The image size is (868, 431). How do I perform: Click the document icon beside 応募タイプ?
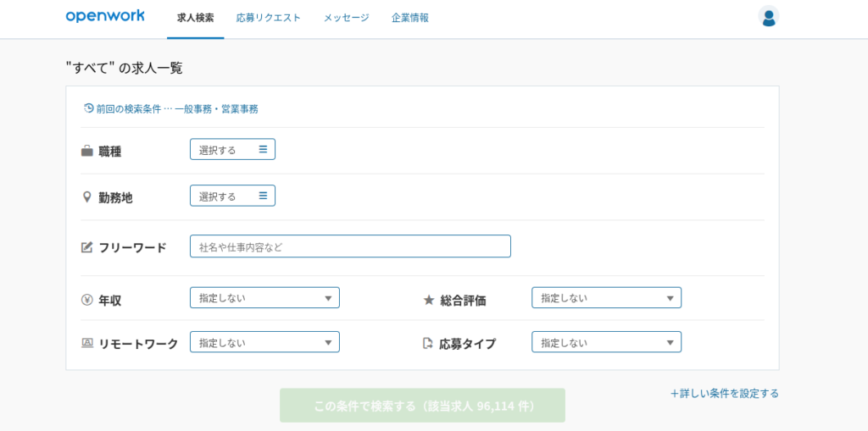point(427,343)
